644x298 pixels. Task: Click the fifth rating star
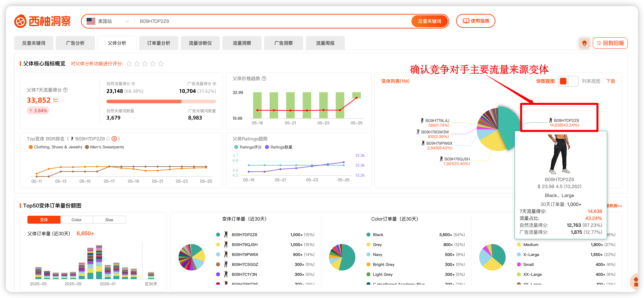[161, 64]
